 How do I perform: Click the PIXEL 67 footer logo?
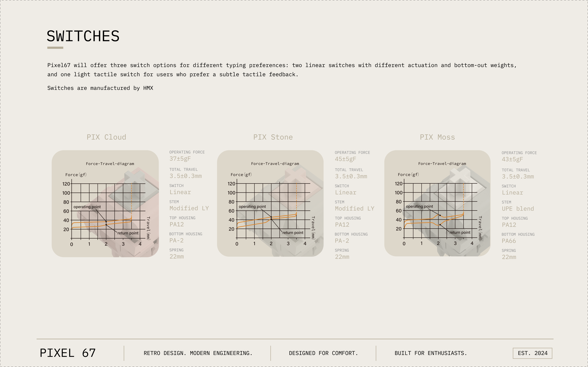[68, 353]
